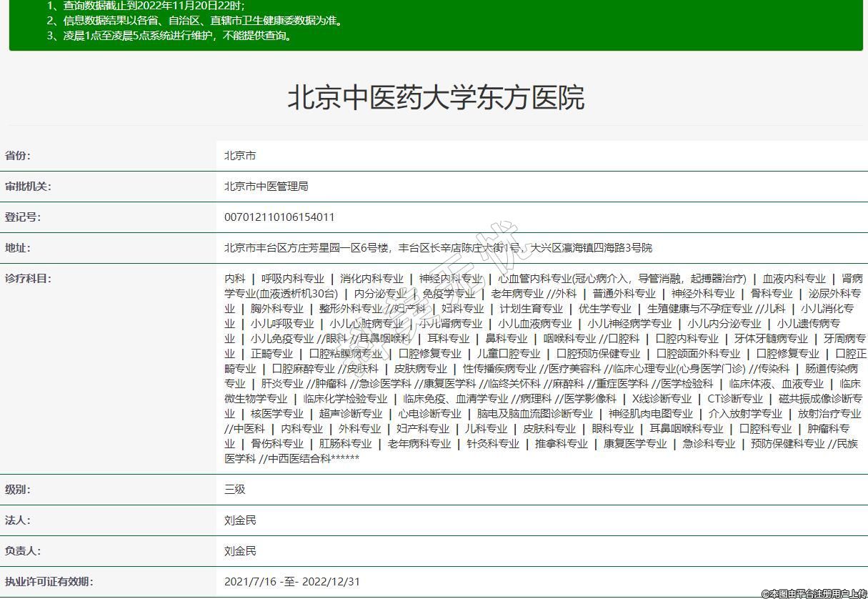Click the notice about 凌晨1点至凌晨5点 system maintenance
868x599 pixels.
pos(171,36)
